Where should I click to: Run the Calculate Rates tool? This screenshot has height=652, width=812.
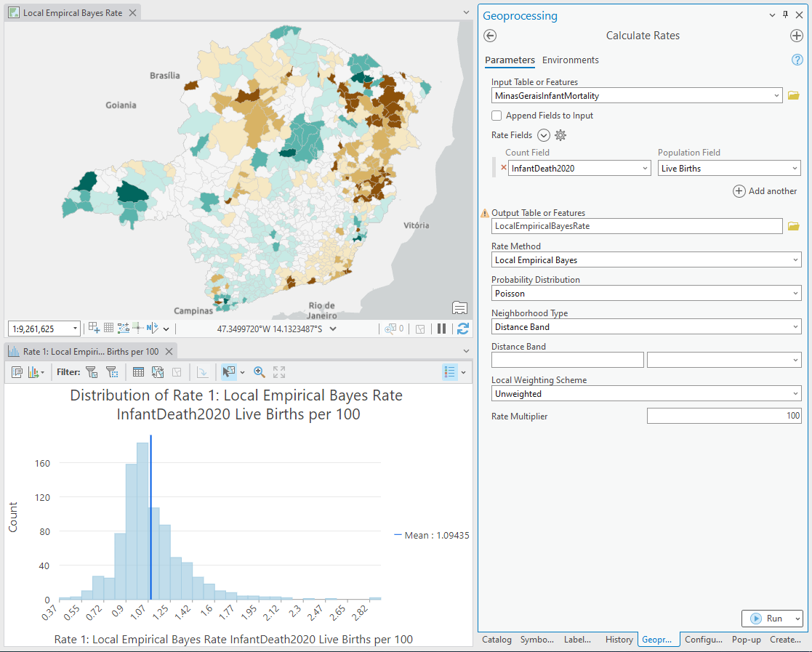(x=771, y=618)
